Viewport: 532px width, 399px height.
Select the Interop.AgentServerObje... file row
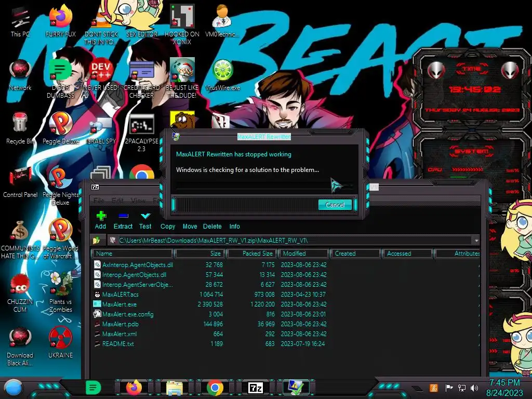(x=137, y=284)
